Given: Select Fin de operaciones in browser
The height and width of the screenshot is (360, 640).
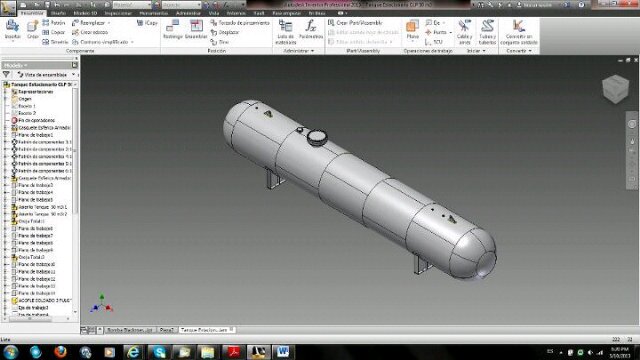Looking at the screenshot, I should pos(33,120).
